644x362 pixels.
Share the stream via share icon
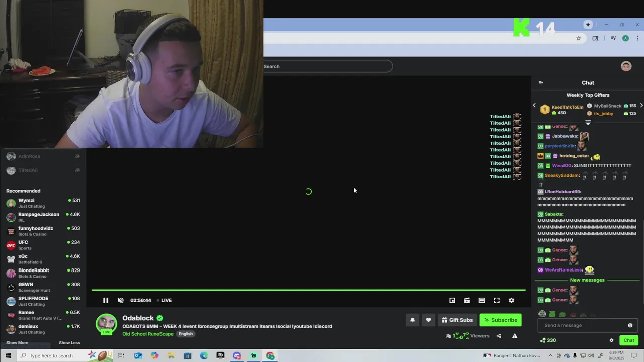(499, 336)
